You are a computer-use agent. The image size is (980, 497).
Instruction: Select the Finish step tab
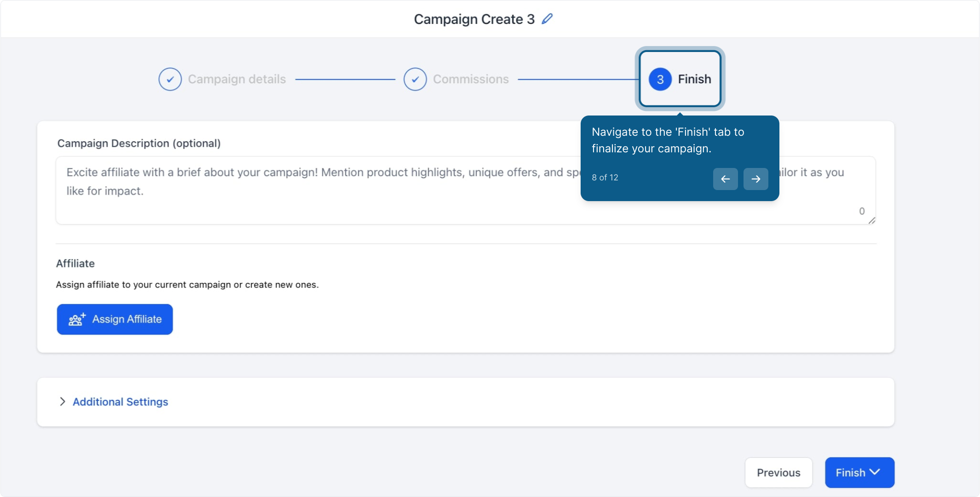[x=680, y=79]
